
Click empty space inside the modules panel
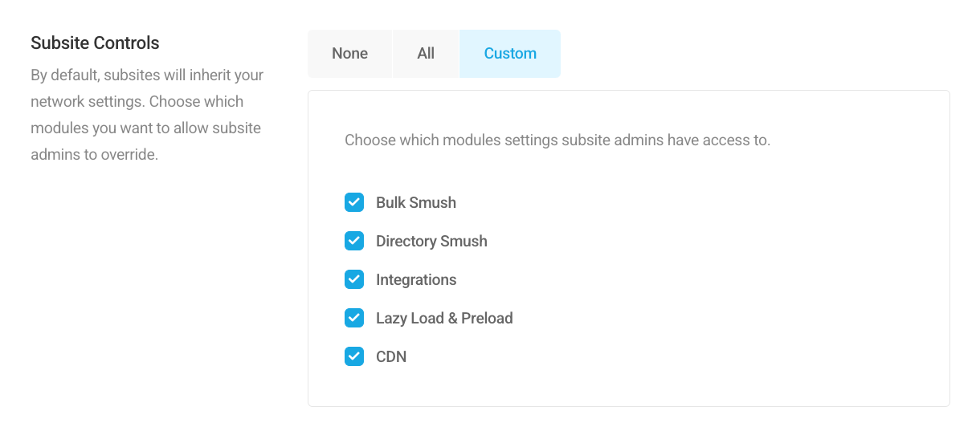723,281
